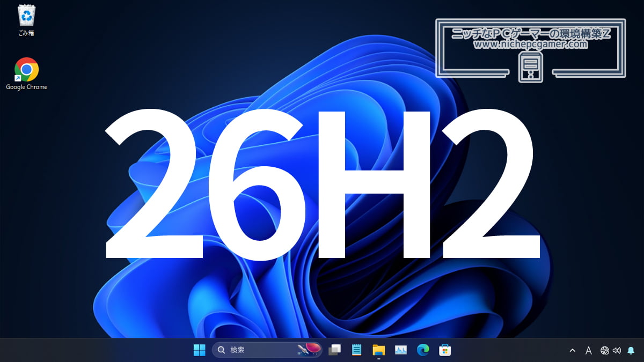The height and width of the screenshot is (362, 644).
Task: Launch Microsoft Edge from the taskbar
Action: tap(423, 350)
